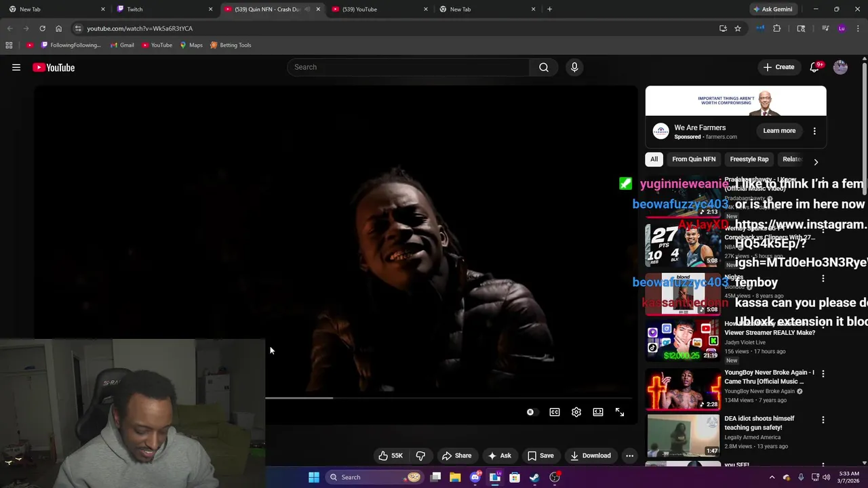The height and width of the screenshot is (488, 868).
Task: Open the player settings gear
Action: pyautogui.click(x=576, y=412)
